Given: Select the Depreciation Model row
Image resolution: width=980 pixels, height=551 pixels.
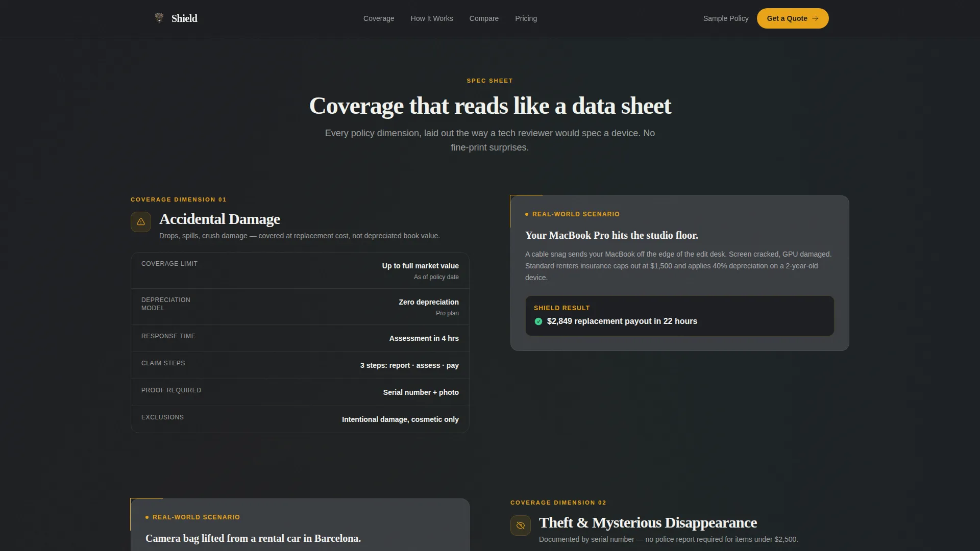Looking at the screenshot, I should pos(300,307).
